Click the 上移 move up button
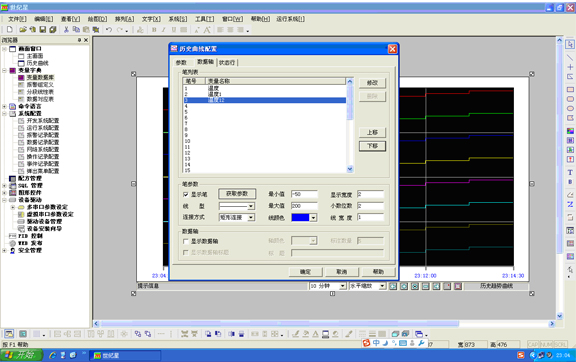Viewport: 576px width, 362px height. (372, 132)
